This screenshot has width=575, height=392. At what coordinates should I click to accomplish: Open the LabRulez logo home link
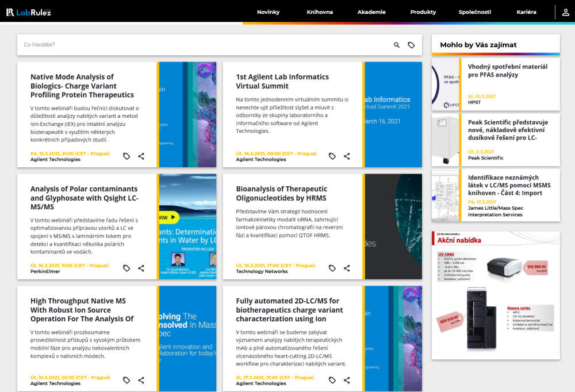(x=29, y=12)
